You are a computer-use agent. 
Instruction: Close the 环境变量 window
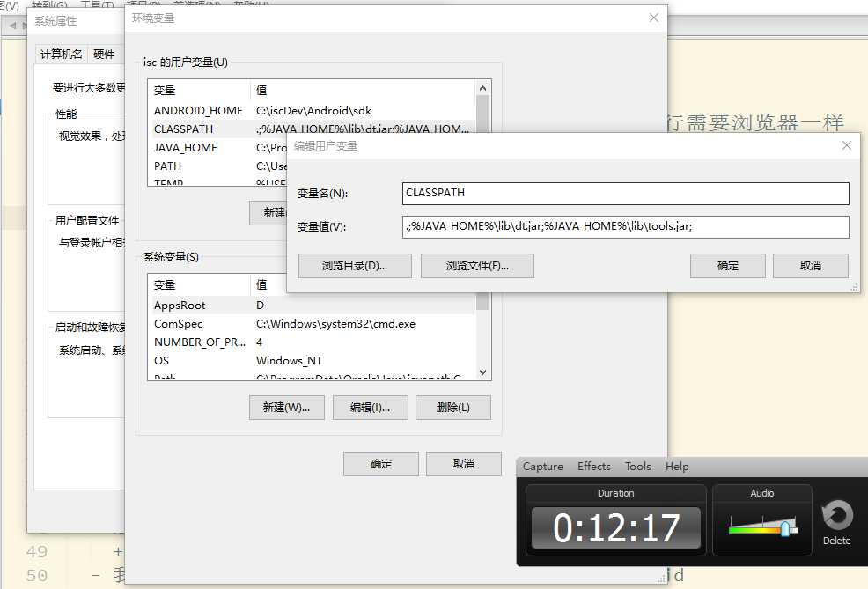[x=654, y=18]
